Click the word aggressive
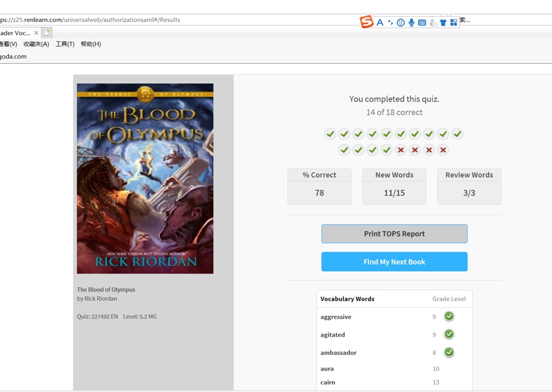The width and height of the screenshot is (552, 392). [336, 317]
